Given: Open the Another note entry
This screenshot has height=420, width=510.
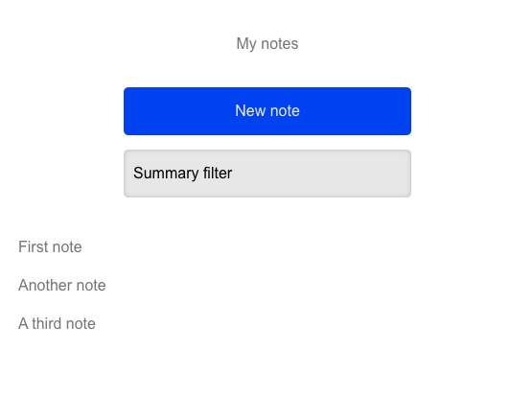Looking at the screenshot, I should pyautogui.click(x=61, y=285).
